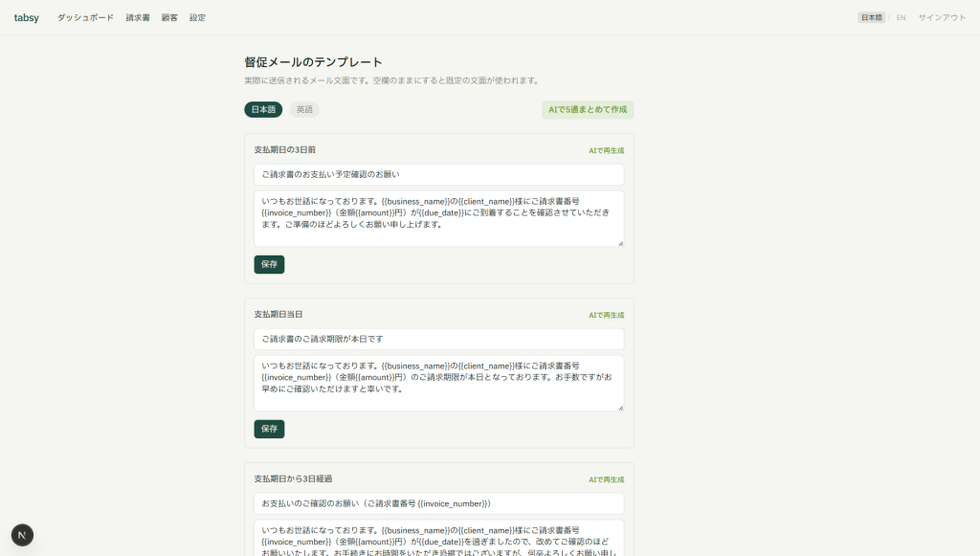Click subject field ご請求書のご請求期限が本日です

click(438, 339)
